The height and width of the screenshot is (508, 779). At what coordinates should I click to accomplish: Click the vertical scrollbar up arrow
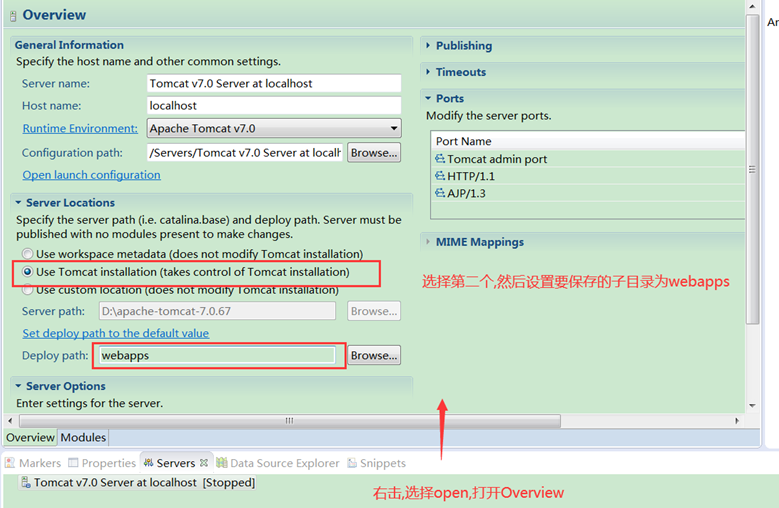[752, 6]
